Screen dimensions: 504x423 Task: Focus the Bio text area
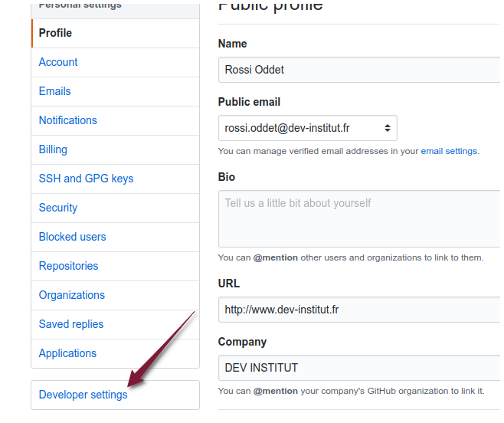(x=360, y=218)
